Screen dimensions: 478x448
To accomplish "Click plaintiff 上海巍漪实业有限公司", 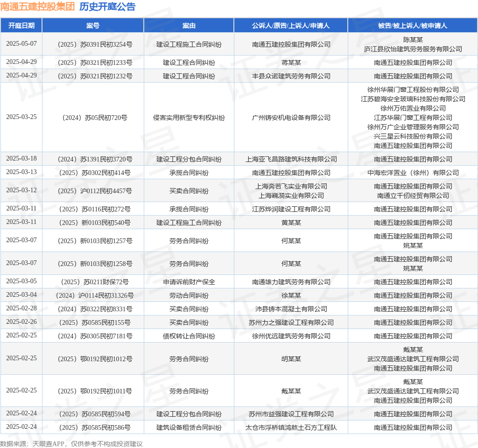I will pyautogui.click(x=291, y=196).
